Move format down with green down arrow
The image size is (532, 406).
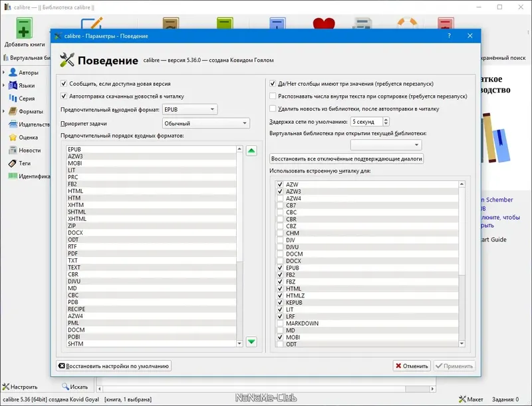point(251,341)
